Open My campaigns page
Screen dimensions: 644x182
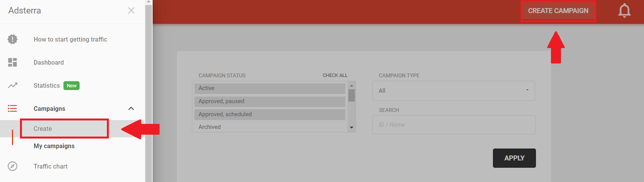point(54,146)
